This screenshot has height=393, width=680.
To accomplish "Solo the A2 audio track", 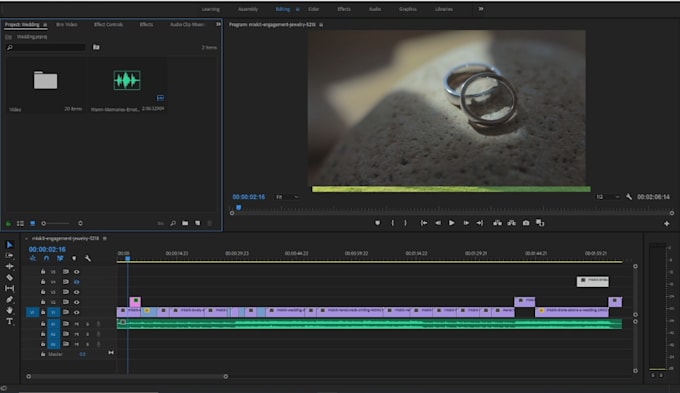I will coord(87,334).
